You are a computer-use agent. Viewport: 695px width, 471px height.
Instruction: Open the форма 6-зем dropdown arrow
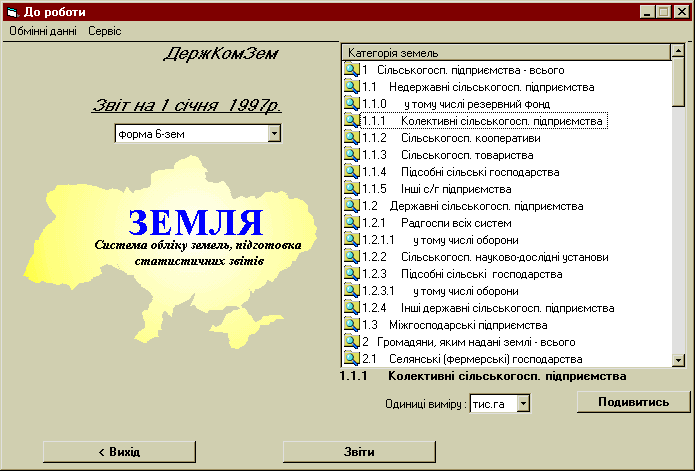coord(274,133)
